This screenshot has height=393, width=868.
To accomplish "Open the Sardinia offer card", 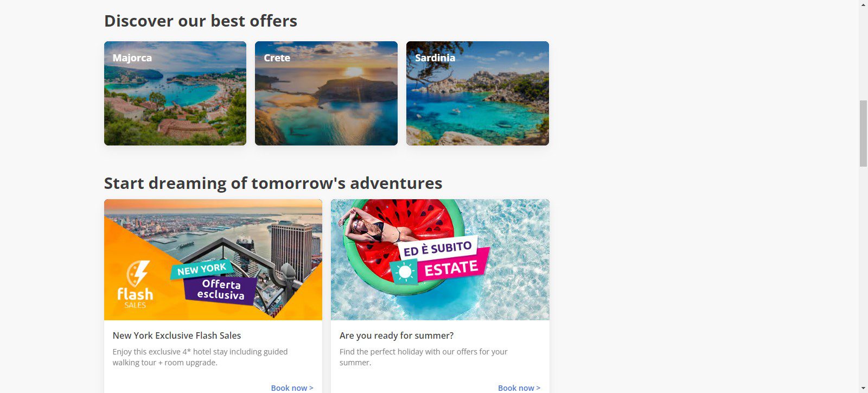I will tap(477, 93).
